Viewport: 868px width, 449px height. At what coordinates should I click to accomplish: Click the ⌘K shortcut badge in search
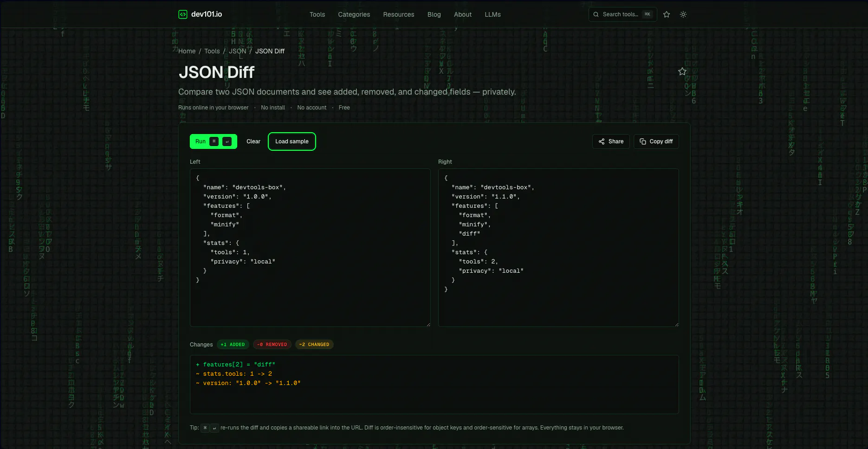647,14
